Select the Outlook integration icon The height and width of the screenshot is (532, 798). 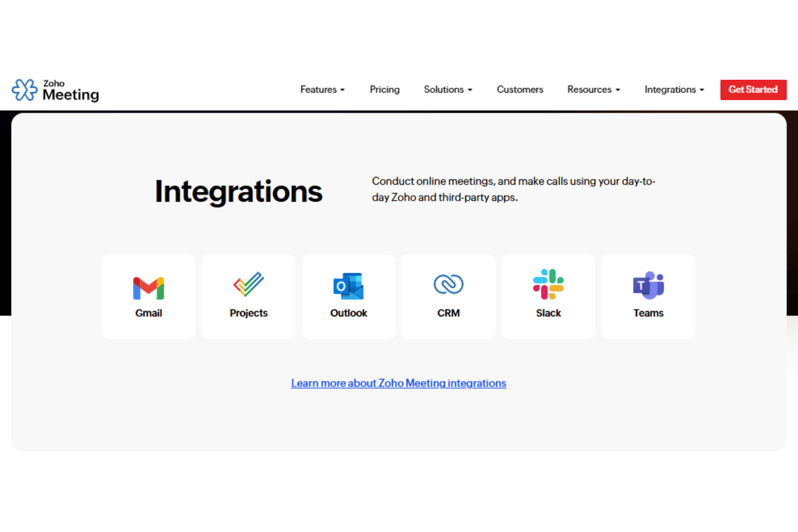point(348,286)
